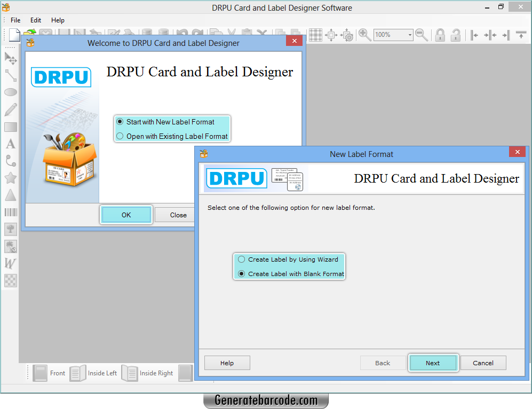Viewport: 532px width, 409px height.
Task: Click the DRPU logo in New Label Format
Action: pos(236,178)
